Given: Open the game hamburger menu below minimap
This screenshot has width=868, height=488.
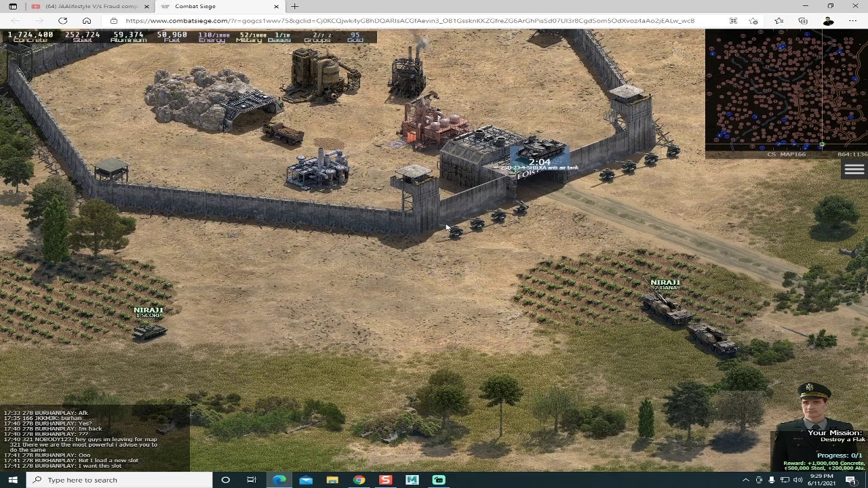Looking at the screenshot, I should [854, 170].
